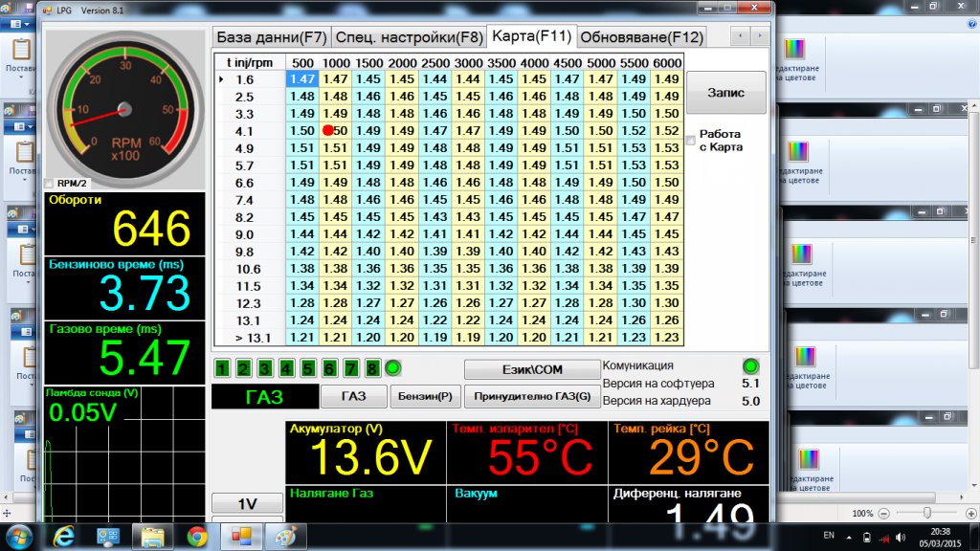Viewport: 980px width, 551px height.
Task: Open the Windows Start menu
Action: (x=19, y=536)
